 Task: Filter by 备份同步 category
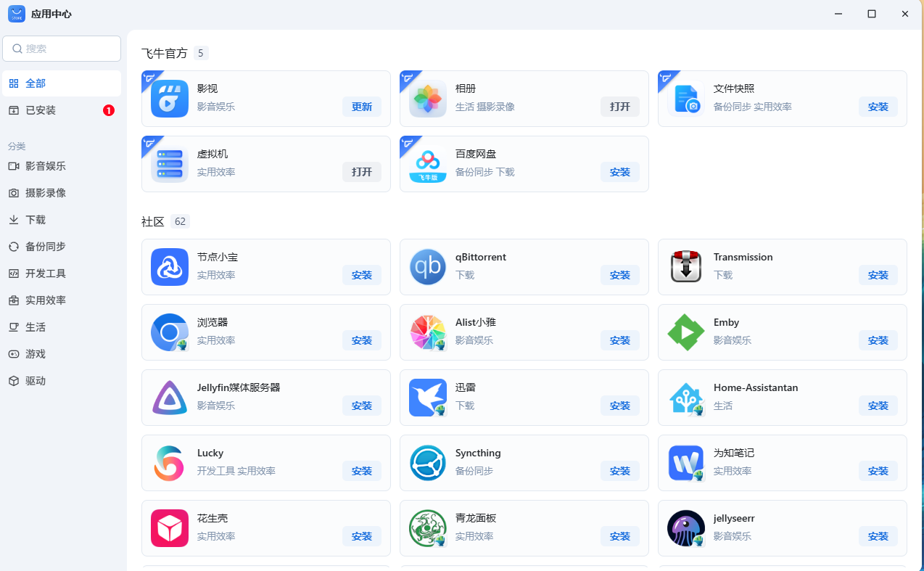[x=62, y=247]
